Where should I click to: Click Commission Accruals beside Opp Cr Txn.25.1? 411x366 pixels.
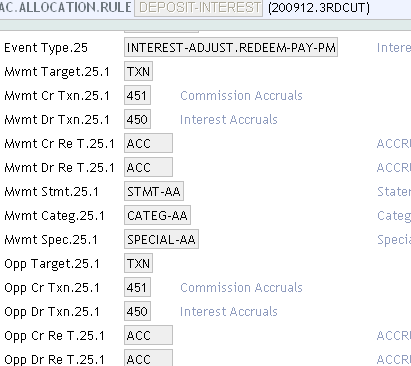coord(241,288)
